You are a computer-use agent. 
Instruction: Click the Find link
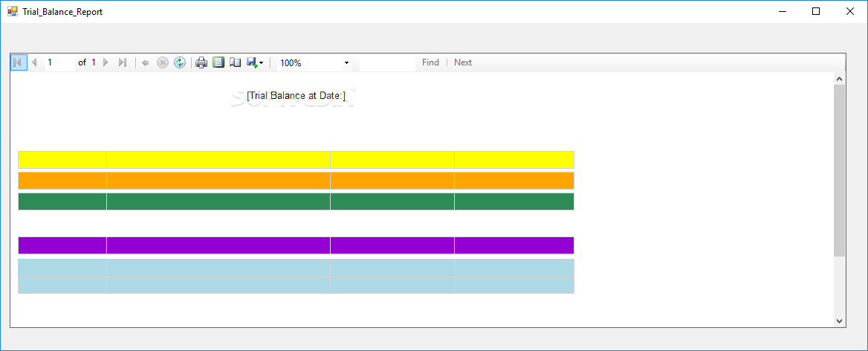click(x=430, y=62)
